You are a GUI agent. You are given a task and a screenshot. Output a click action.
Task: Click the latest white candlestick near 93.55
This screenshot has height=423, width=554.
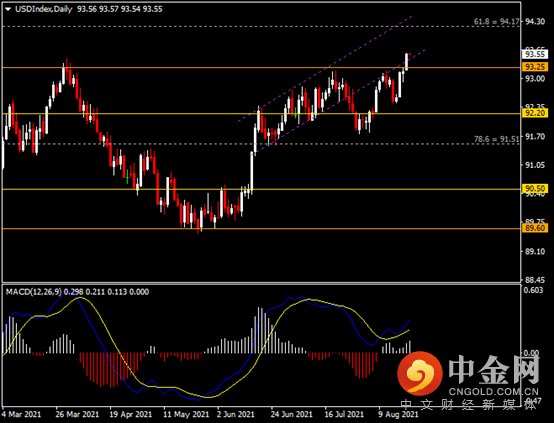(407, 62)
